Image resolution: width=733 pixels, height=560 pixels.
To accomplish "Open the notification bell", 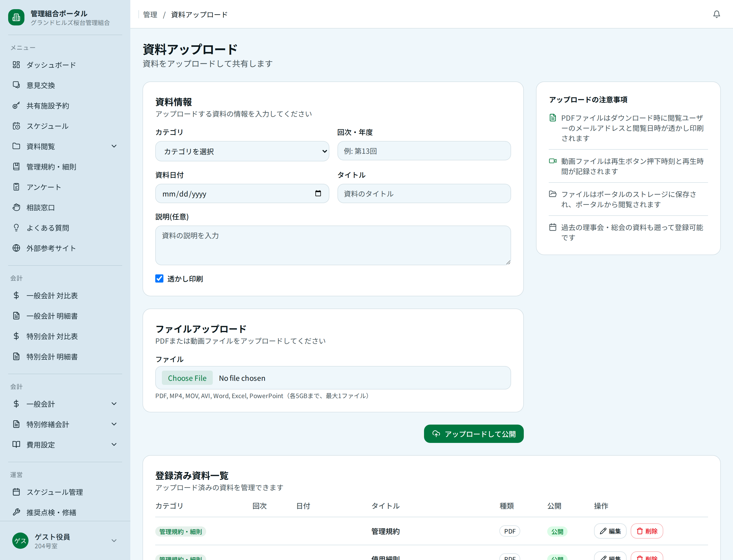I will [x=716, y=14].
